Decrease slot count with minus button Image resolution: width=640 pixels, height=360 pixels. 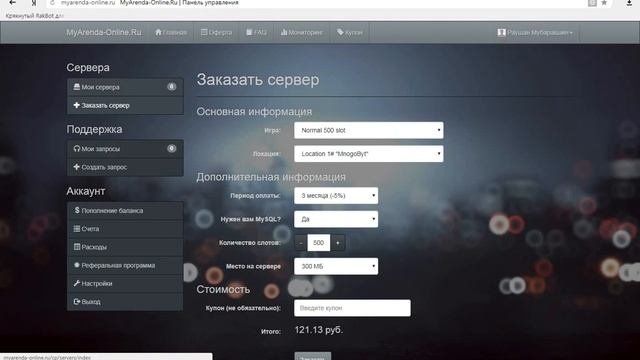pyautogui.click(x=301, y=243)
